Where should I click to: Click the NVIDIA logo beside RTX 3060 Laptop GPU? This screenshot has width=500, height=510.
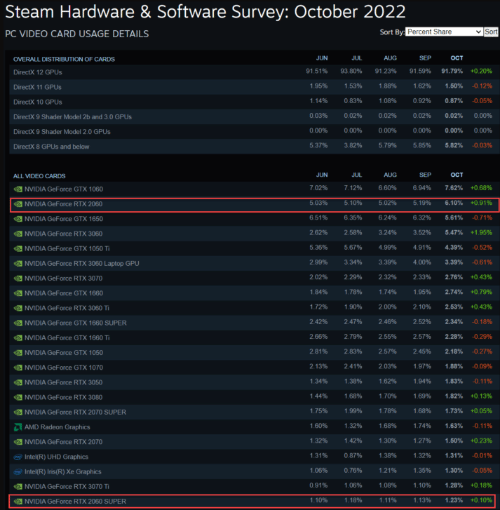[x=18, y=264]
